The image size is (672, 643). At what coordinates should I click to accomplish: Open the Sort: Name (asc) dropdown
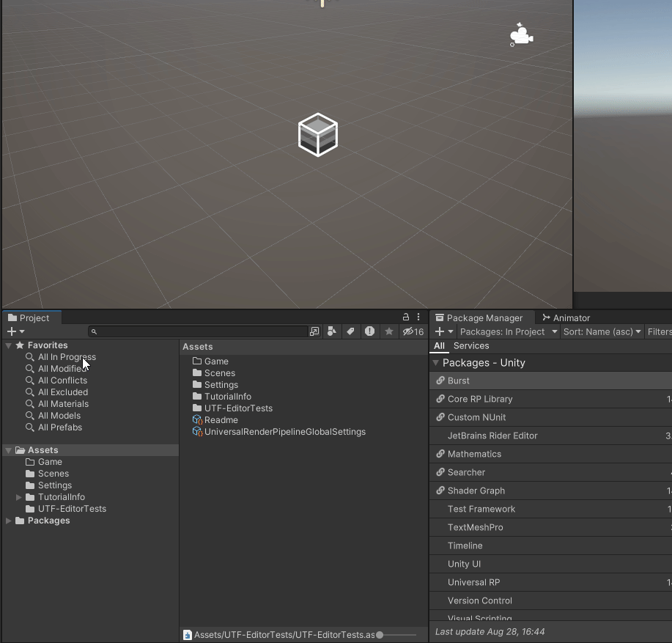coord(602,332)
